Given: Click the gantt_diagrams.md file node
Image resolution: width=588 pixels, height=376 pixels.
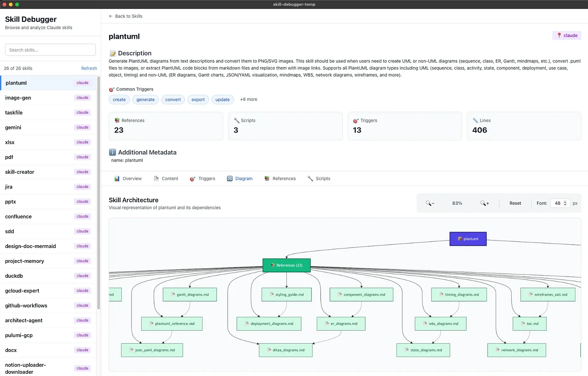Looking at the screenshot, I should [189, 295].
